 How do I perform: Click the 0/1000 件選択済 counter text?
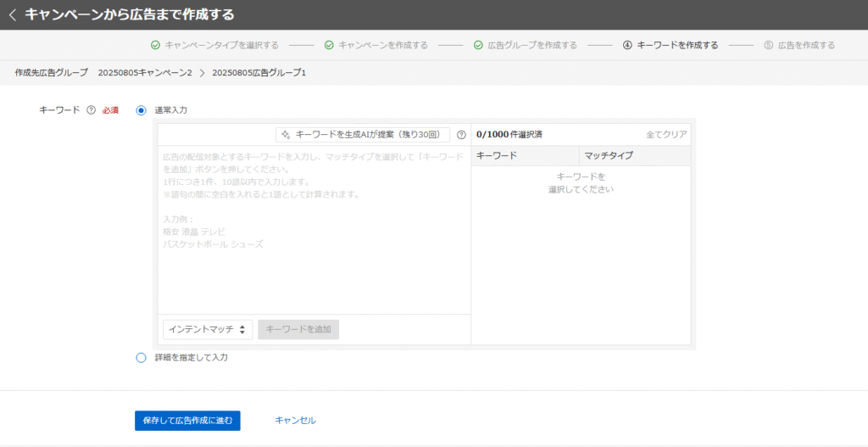click(x=509, y=135)
